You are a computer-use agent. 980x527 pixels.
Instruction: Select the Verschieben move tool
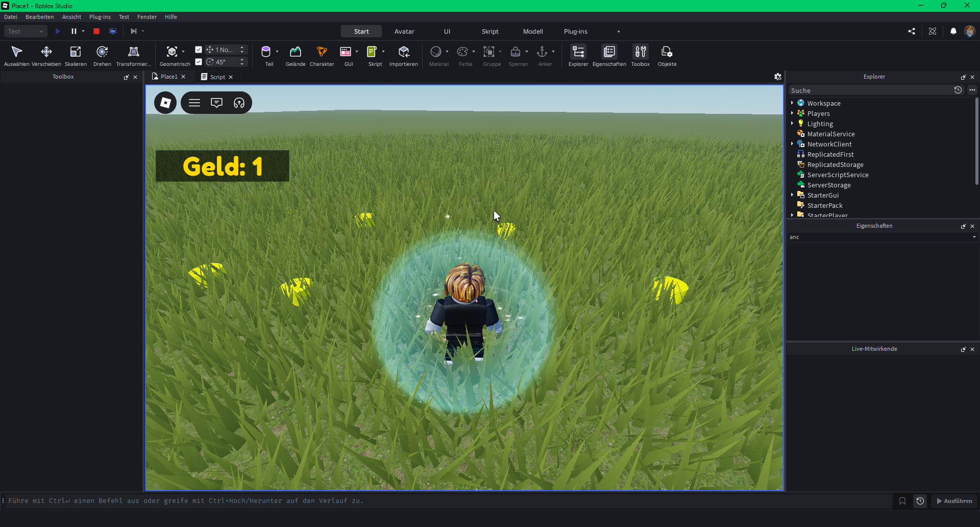point(46,56)
